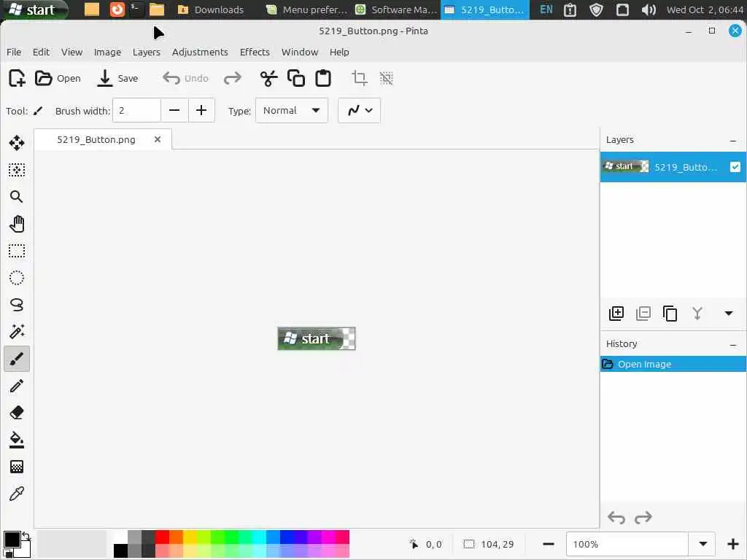Select the Lasso Select tool
747x560 pixels.
coord(17,305)
